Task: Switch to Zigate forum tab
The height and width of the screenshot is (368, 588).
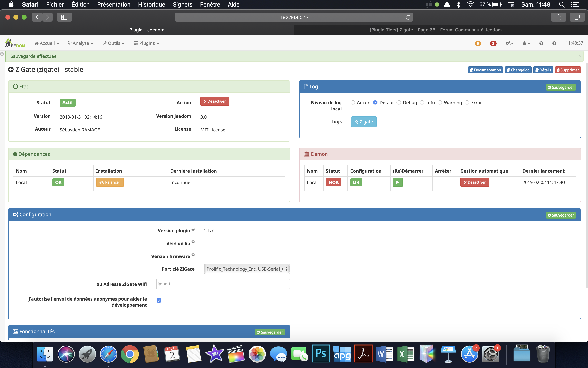Action: [435, 30]
